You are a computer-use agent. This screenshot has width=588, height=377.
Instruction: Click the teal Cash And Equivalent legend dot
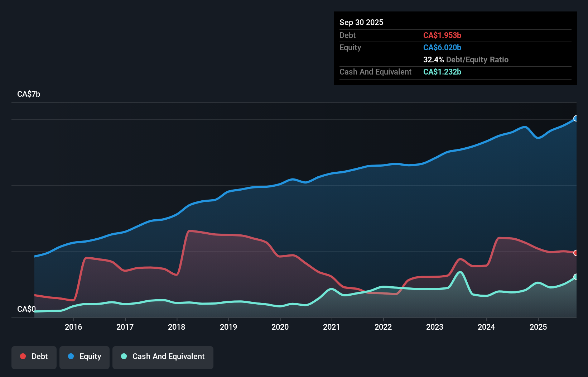(x=124, y=356)
